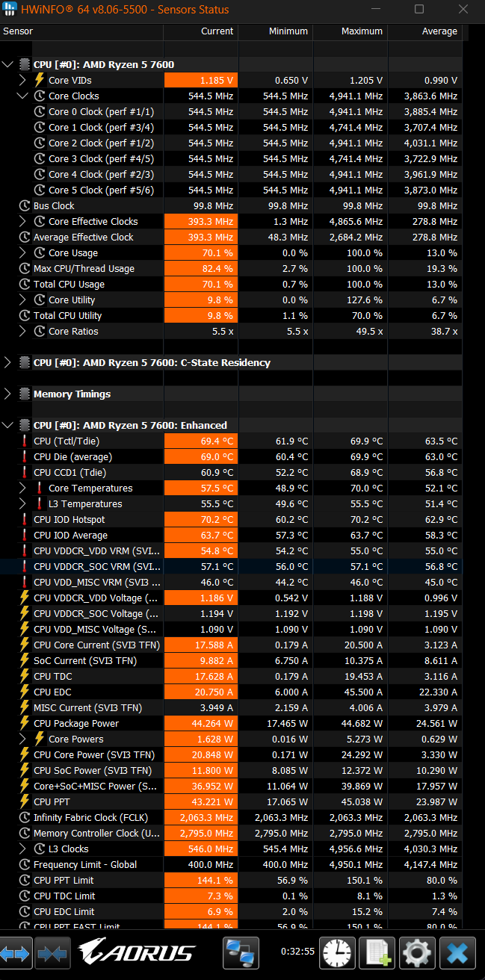This screenshot has width=485, height=980.
Task: Expand the Memory Timings section
Action: [8, 394]
